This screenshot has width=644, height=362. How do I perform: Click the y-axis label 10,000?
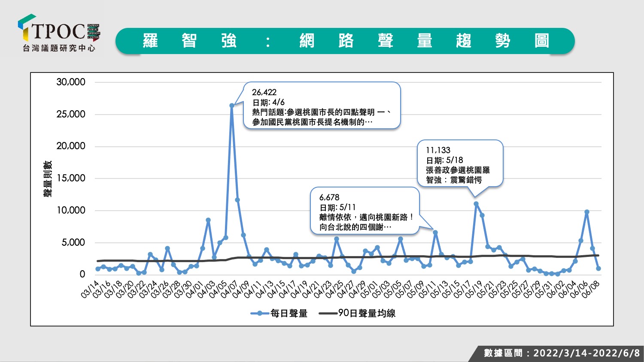[71, 210]
